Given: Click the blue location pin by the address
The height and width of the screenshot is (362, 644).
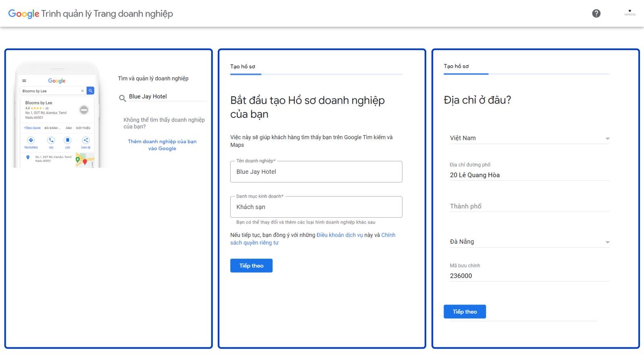Looking at the screenshot, I should [x=28, y=157].
